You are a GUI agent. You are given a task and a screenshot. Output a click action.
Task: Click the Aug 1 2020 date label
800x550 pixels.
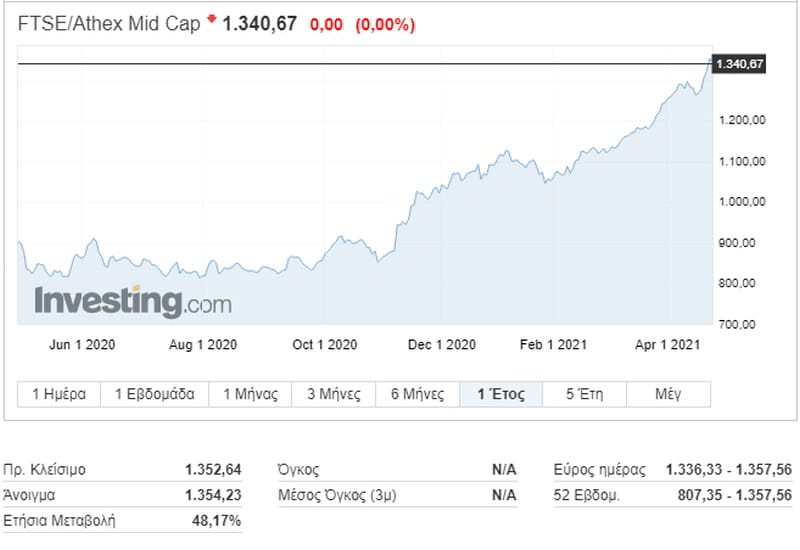click(203, 345)
